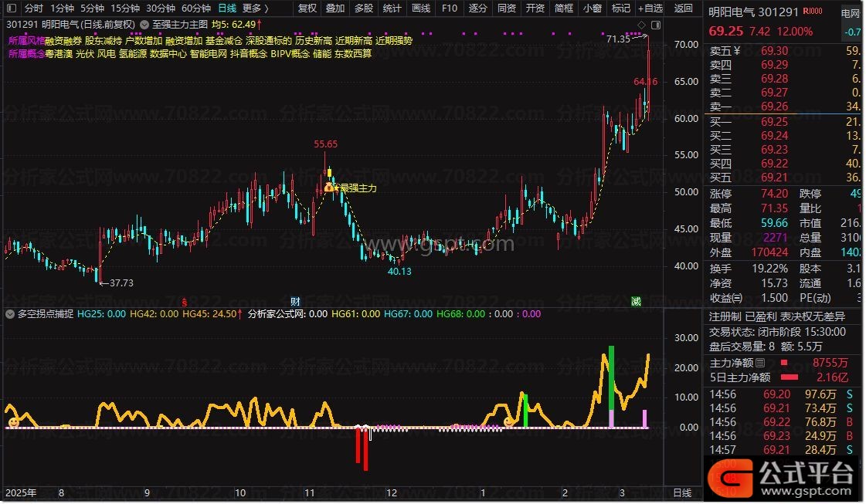Click the blue 财 financial report marker

tap(294, 300)
